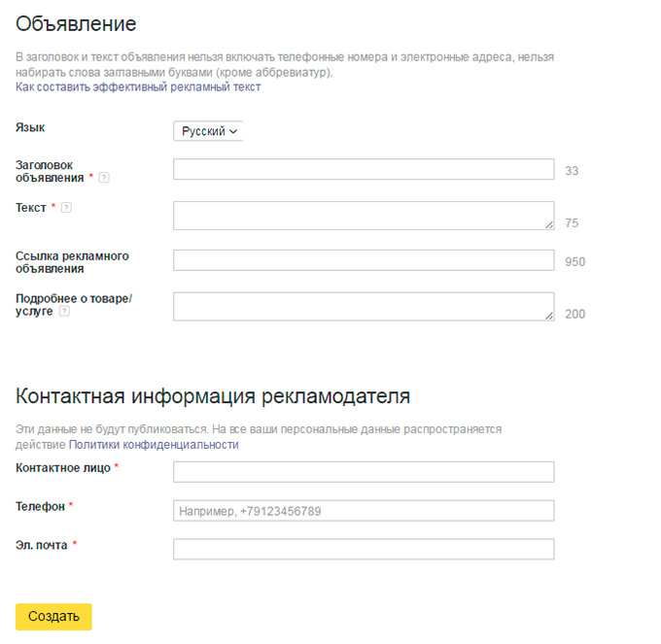The image size is (661, 644).
Task: Click help icon next to Текст label
Action: click(66, 208)
